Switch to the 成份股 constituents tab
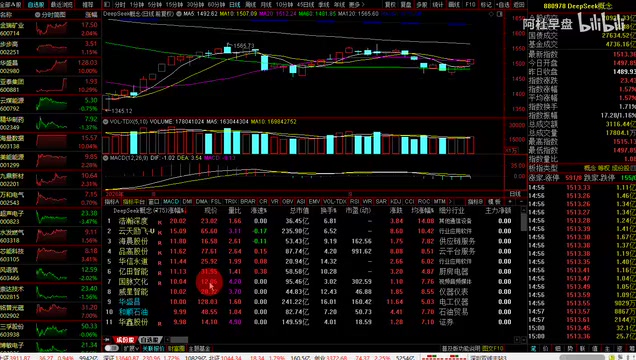The width and height of the screenshot is (636, 360). (x=125, y=340)
